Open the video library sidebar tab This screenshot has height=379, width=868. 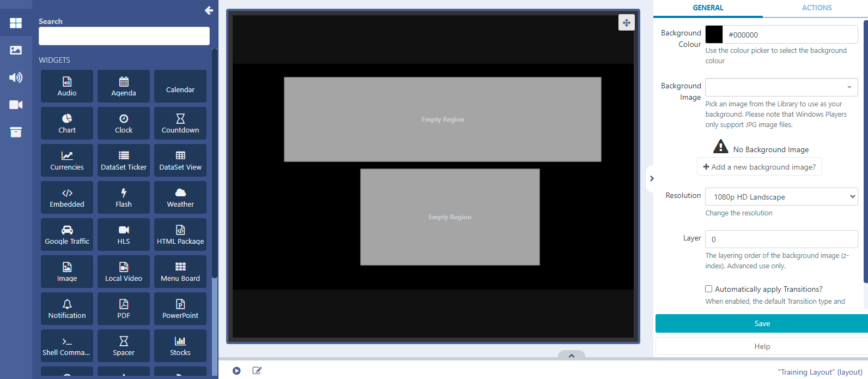click(16, 105)
